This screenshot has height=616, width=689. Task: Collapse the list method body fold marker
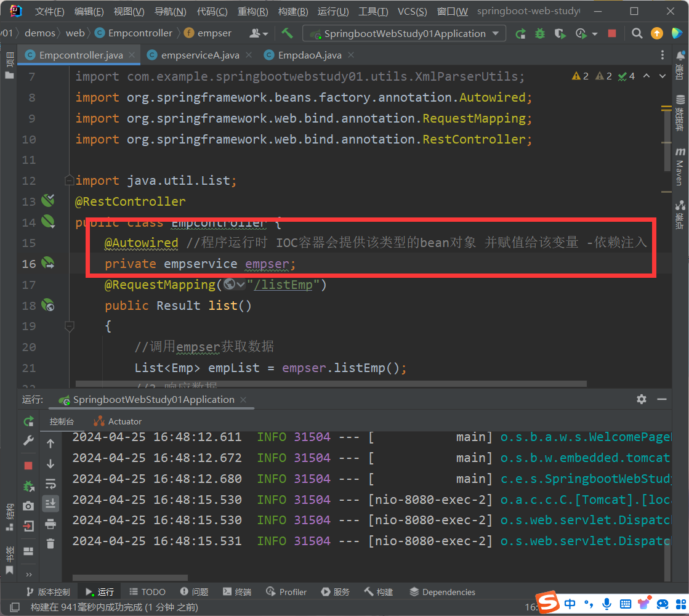(x=69, y=326)
